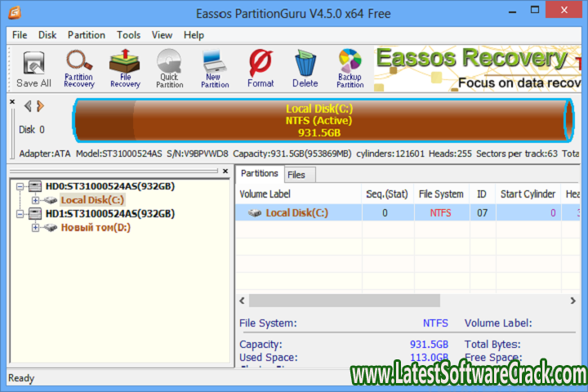The width and height of the screenshot is (588, 392).
Task: Click the File System column header
Action: coord(441,194)
